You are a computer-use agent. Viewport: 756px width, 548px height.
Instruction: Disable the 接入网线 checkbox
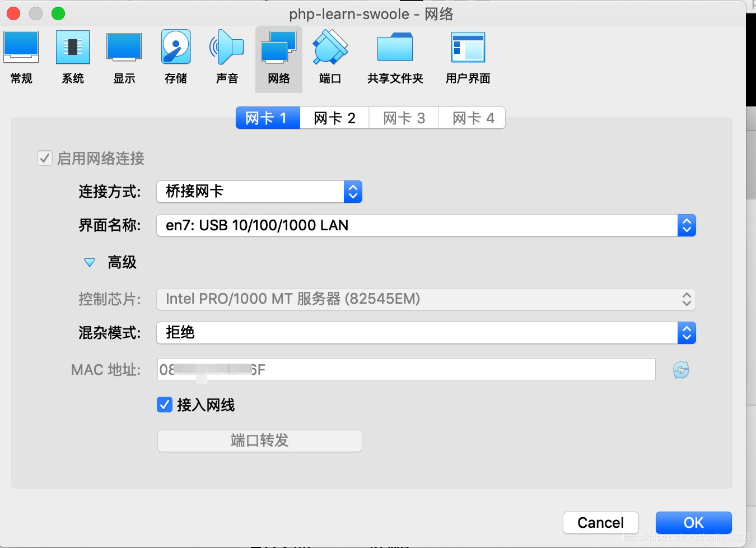coord(164,405)
